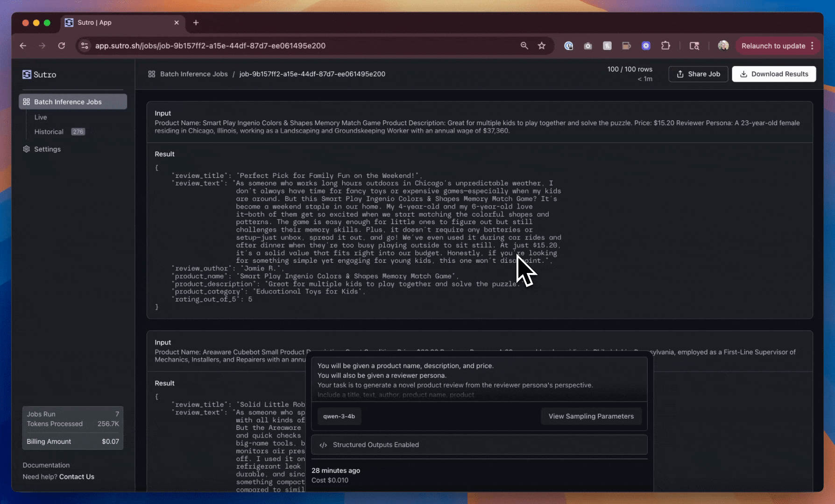Click the qwen-3-4b model tag

[x=339, y=416]
